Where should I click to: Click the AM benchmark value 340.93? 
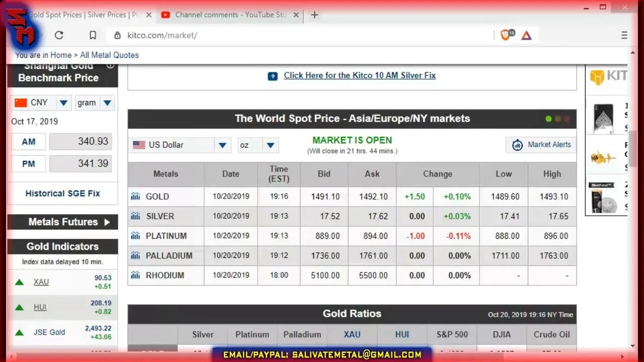80,142
